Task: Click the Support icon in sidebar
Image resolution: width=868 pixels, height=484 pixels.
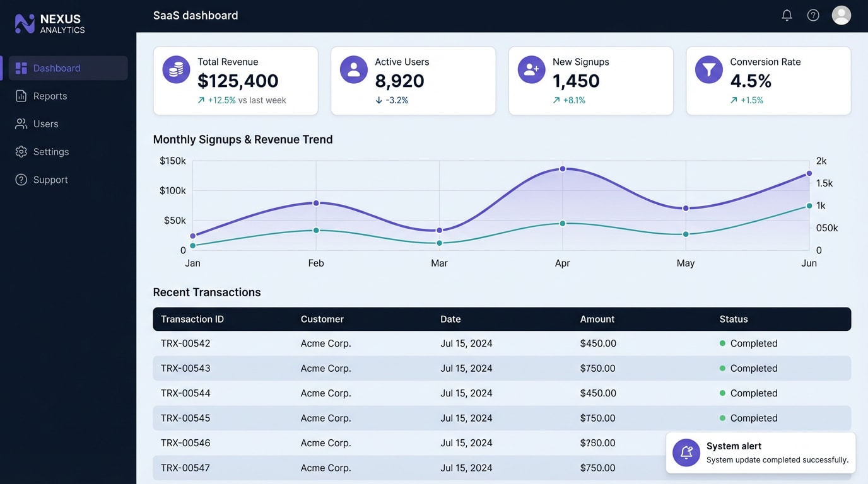Action: point(21,179)
